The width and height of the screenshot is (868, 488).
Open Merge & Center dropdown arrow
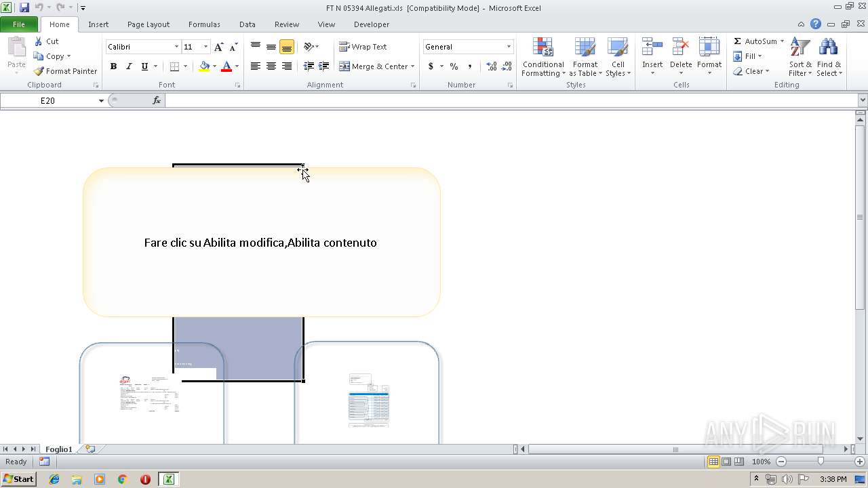tap(413, 66)
